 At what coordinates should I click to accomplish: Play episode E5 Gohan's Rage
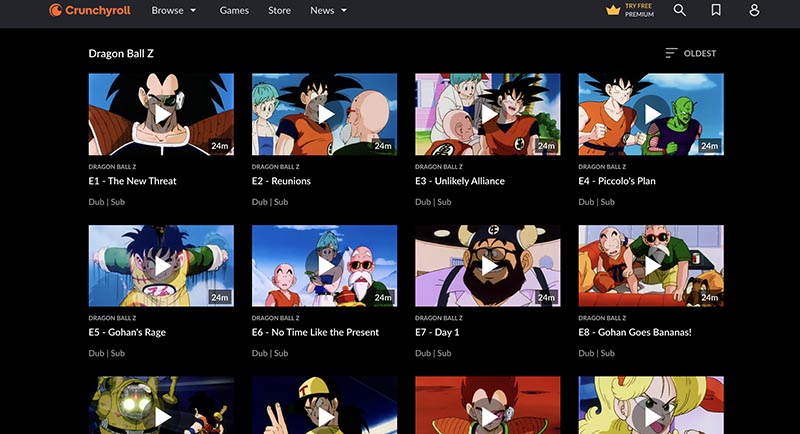161,266
